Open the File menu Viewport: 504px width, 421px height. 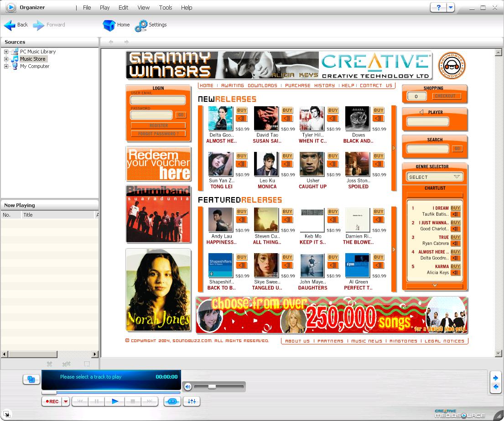(87, 7)
